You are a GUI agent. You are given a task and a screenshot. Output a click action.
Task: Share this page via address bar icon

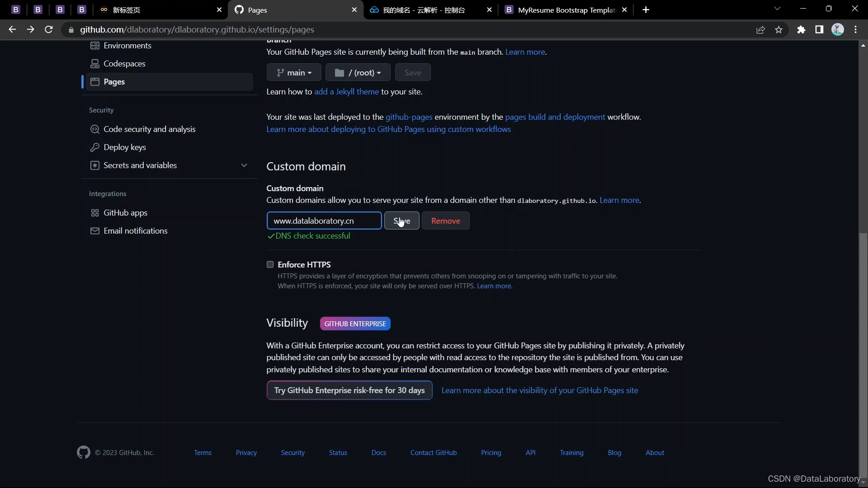pyautogui.click(x=760, y=30)
